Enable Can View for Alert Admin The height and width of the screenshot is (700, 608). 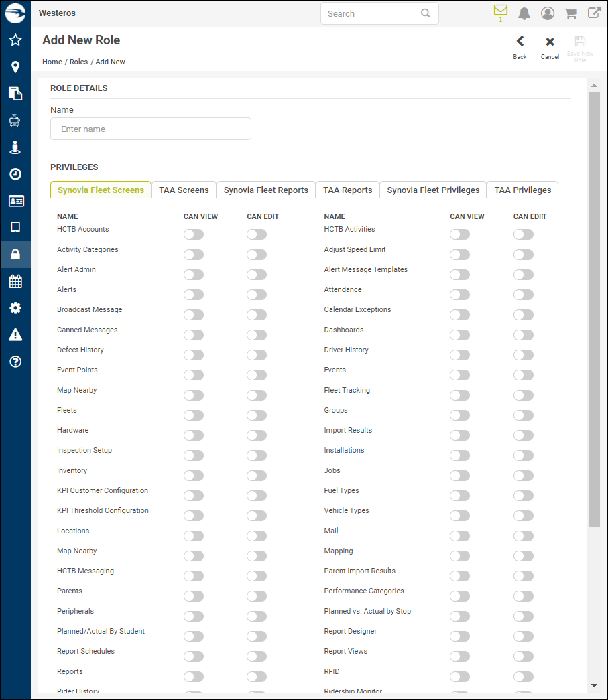point(194,275)
